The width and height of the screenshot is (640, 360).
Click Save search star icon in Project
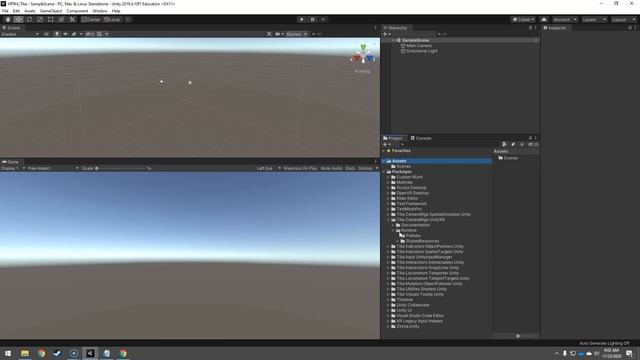pyautogui.click(x=522, y=144)
